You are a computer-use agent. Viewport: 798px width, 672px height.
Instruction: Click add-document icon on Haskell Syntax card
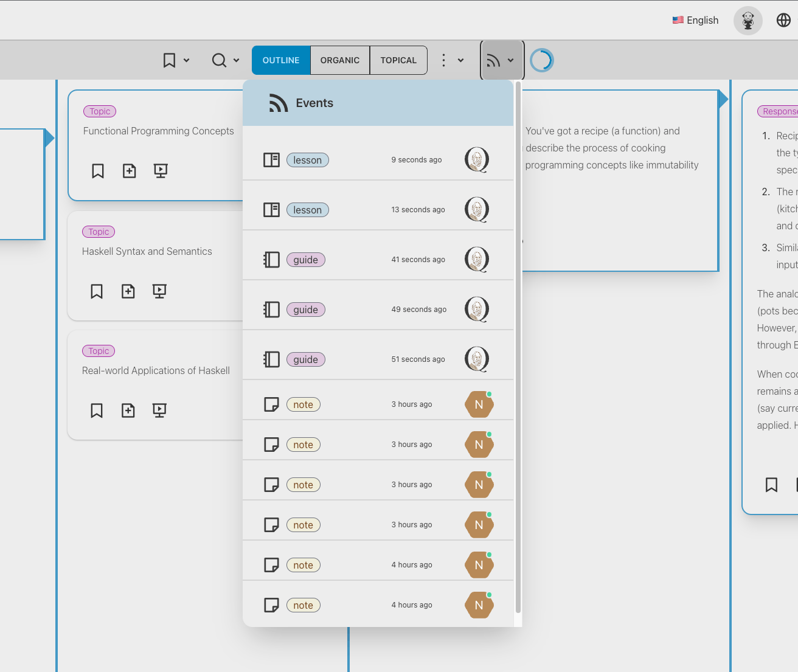click(x=128, y=291)
